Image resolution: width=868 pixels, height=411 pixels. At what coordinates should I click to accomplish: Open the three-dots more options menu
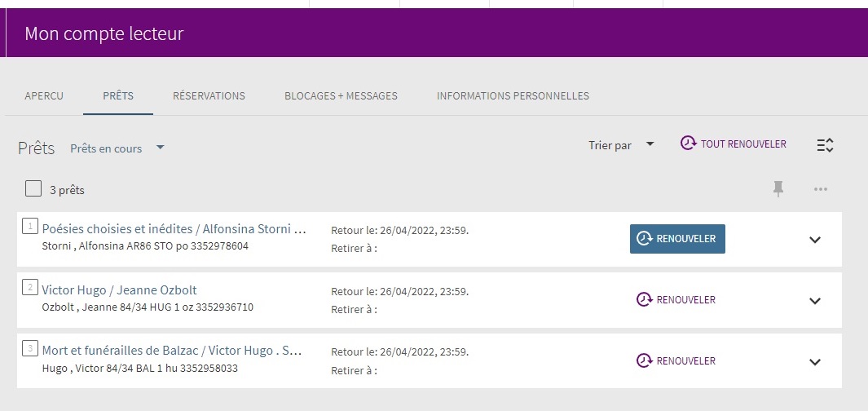pyautogui.click(x=821, y=189)
